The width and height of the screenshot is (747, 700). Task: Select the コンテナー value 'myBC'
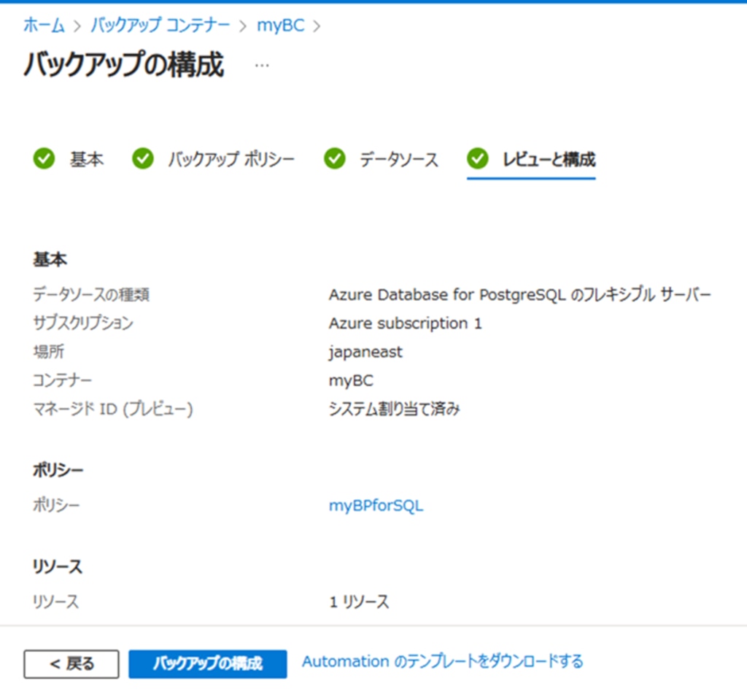coord(351,380)
